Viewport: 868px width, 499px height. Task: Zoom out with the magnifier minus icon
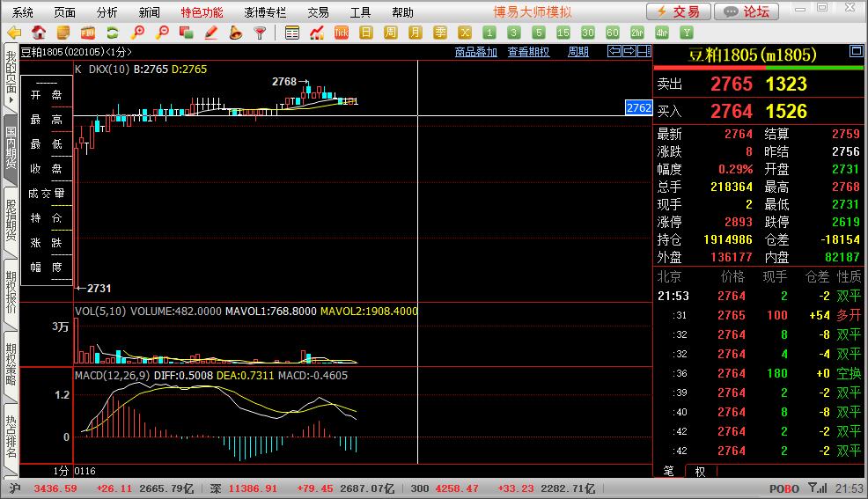pyautogui.click(x=162, y=33)
